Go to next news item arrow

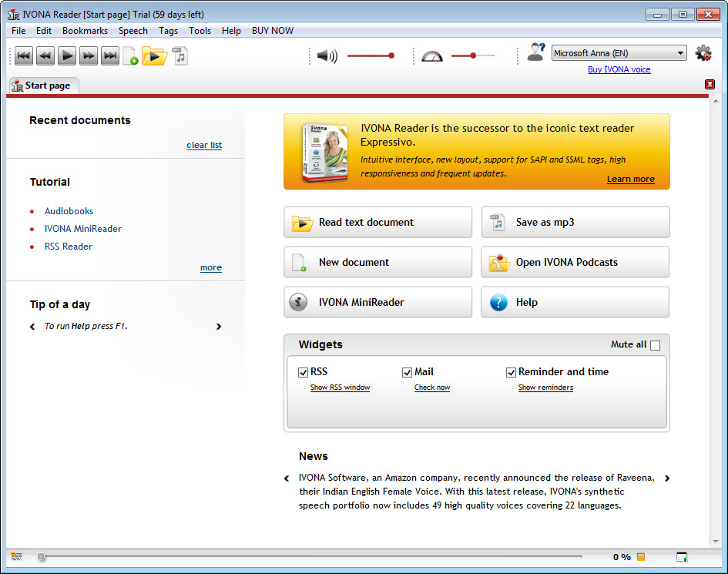667,478
